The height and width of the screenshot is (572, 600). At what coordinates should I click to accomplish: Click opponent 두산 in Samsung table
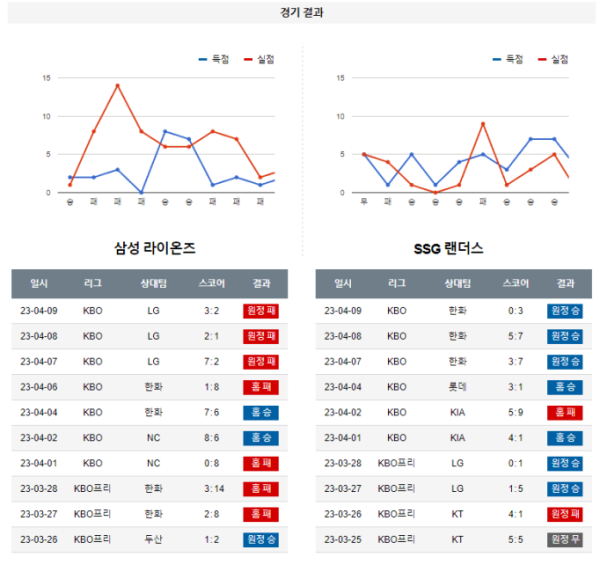153,539
